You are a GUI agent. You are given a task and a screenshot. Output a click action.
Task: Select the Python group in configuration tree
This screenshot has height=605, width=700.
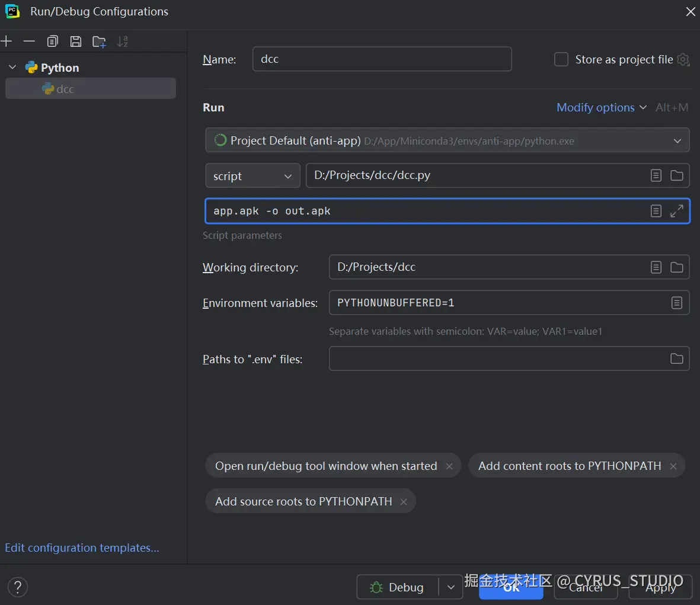click(52, 68)
